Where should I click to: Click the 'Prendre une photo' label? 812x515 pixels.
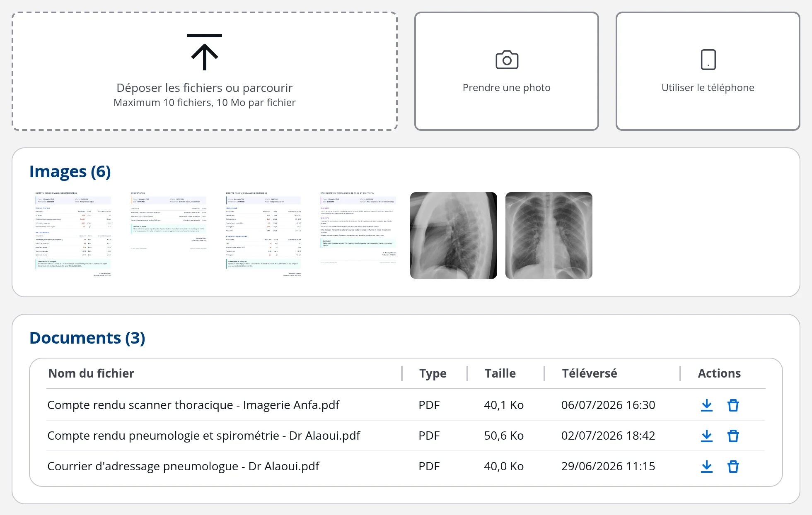click(x=507, y=87)
